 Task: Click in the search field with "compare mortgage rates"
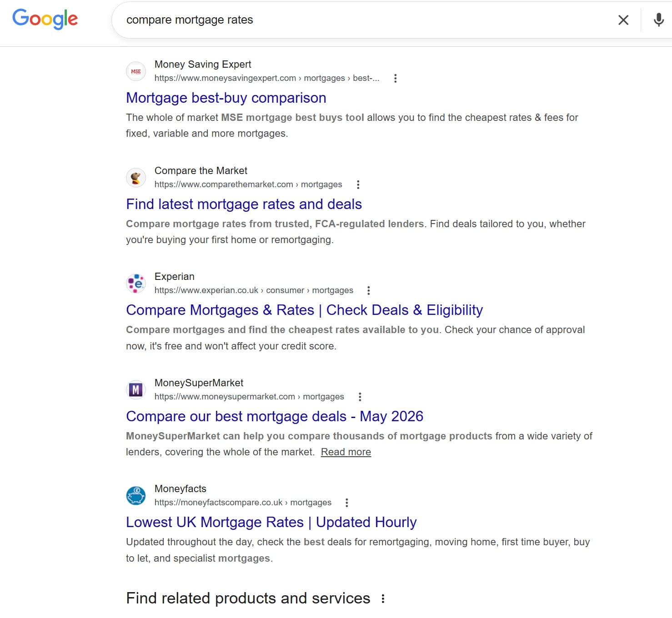coord(364,20)
